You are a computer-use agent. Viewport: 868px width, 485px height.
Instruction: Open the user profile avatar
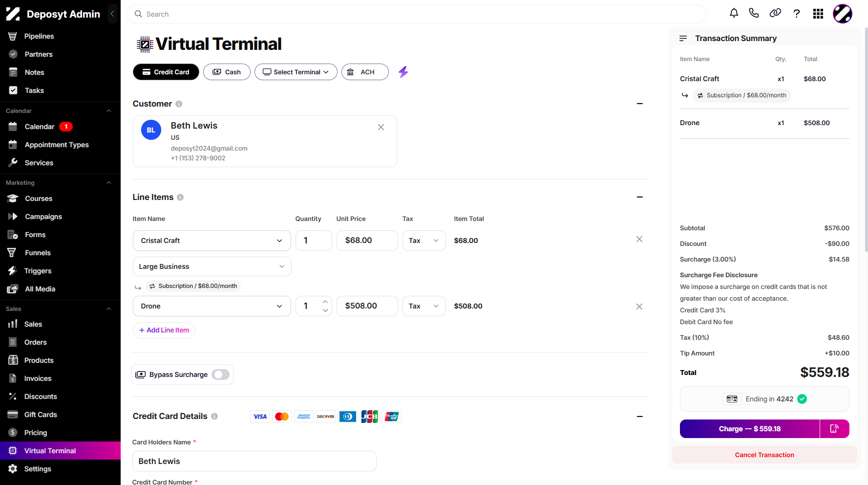(843, 14)
